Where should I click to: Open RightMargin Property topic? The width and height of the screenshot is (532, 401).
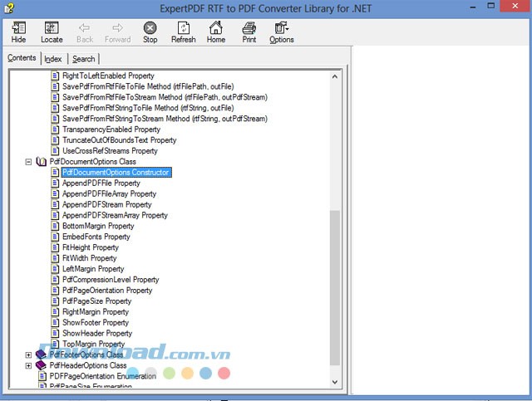(96, 312)
